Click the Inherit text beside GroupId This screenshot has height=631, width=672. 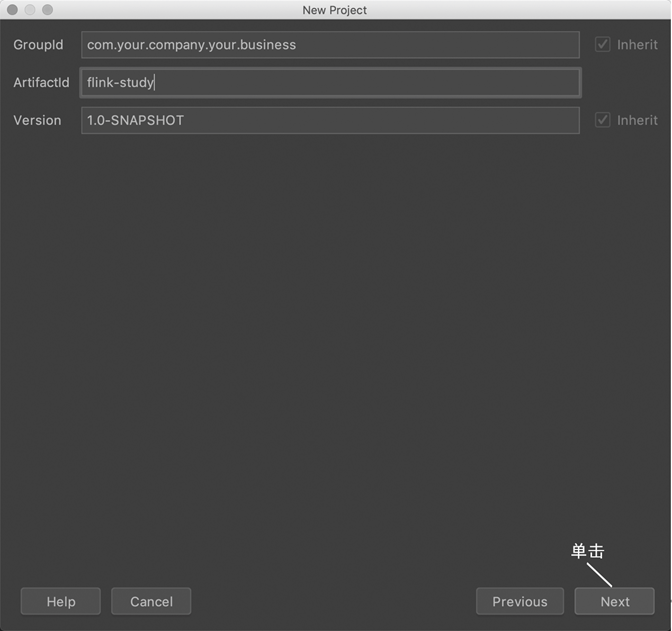tap(637, 45)
